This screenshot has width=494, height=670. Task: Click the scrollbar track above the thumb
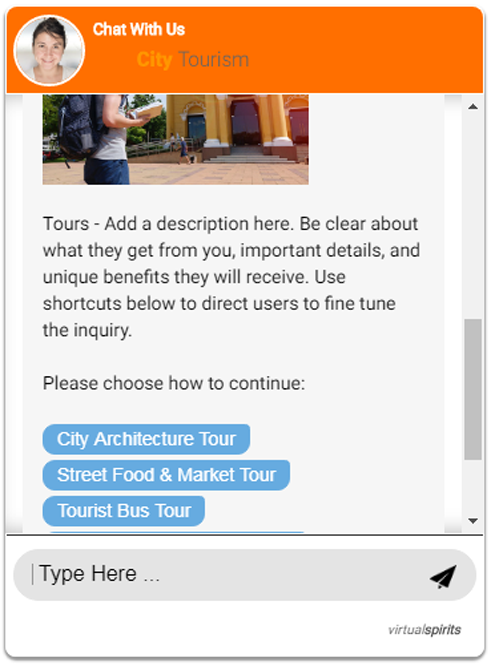(473, 216)
